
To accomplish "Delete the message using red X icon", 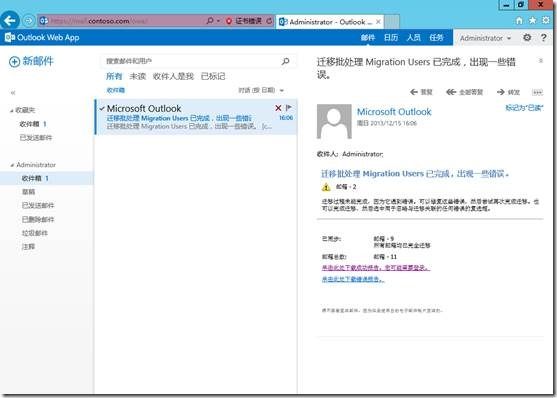I will pos(278,108).
